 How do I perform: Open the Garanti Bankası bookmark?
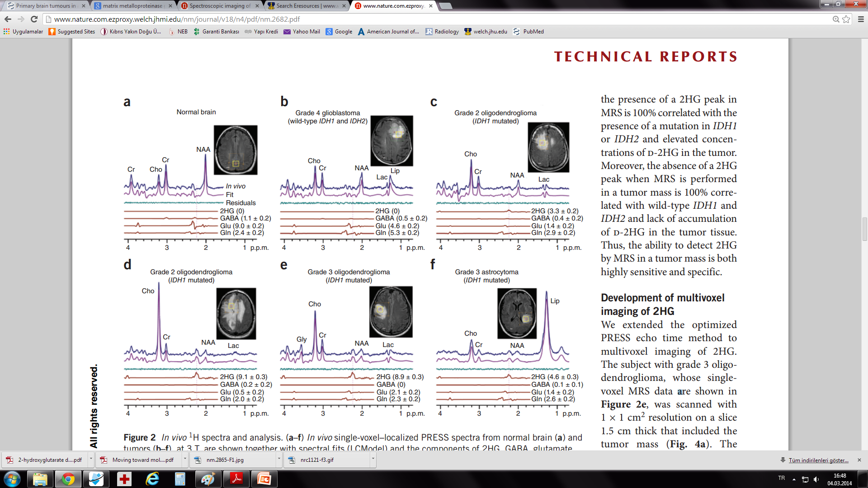point(216,32)
